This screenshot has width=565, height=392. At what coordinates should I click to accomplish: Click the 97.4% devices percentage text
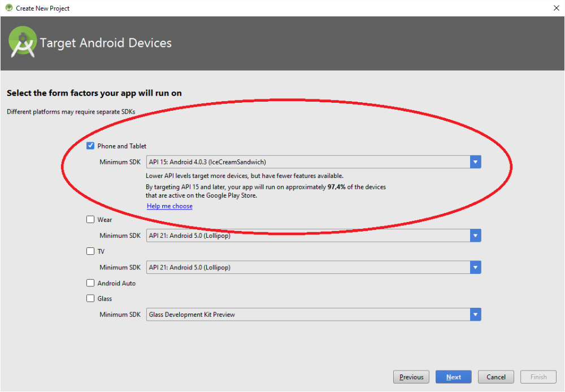[336, 187]
